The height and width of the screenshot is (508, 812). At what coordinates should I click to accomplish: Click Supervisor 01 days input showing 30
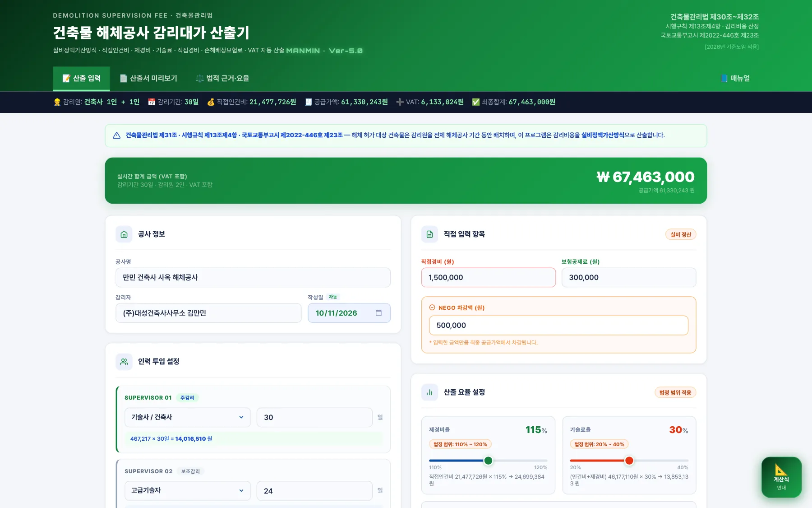314,417
